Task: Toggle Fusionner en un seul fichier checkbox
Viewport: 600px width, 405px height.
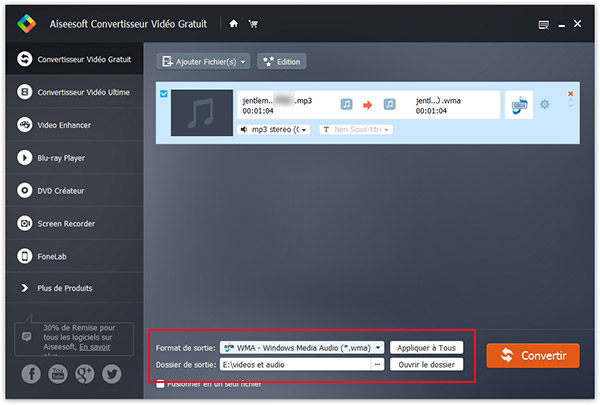Action: [160, 384]
